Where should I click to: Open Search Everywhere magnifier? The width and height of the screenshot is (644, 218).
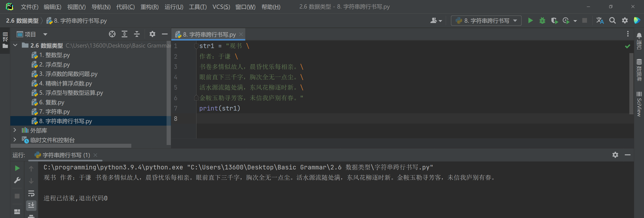click(613, 21)
